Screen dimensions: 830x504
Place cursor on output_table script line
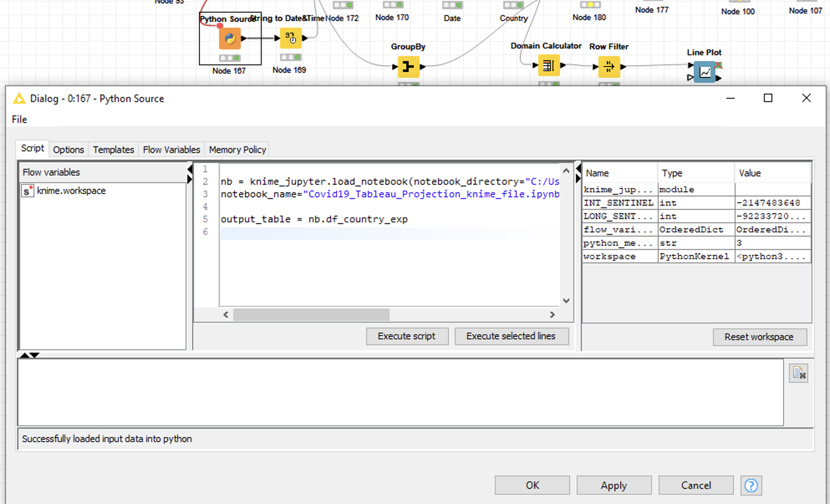pos(314,219)
